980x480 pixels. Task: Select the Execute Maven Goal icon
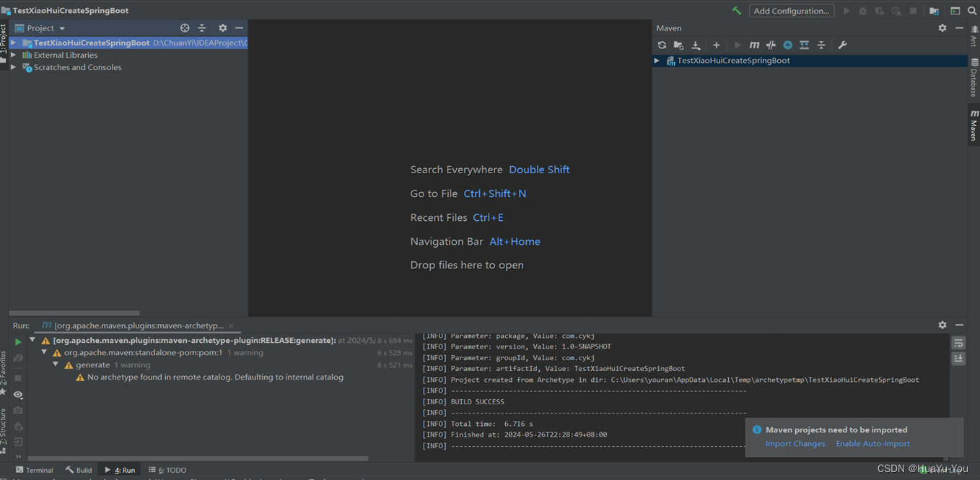coord(754,45)
